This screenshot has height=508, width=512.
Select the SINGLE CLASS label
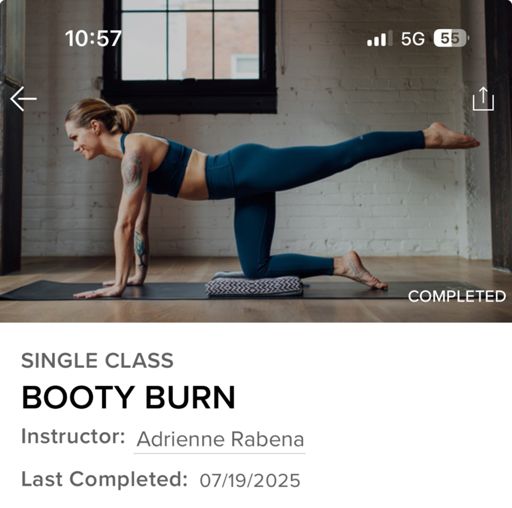click(97, 360)
